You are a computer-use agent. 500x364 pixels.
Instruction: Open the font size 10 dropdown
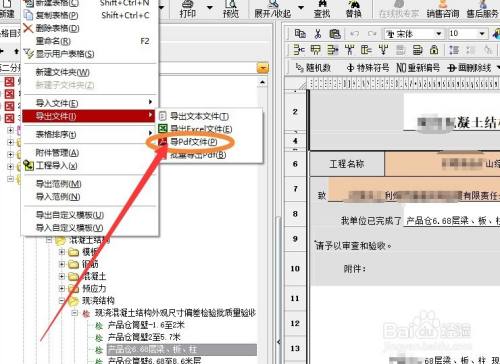click(x=482, y=34)
